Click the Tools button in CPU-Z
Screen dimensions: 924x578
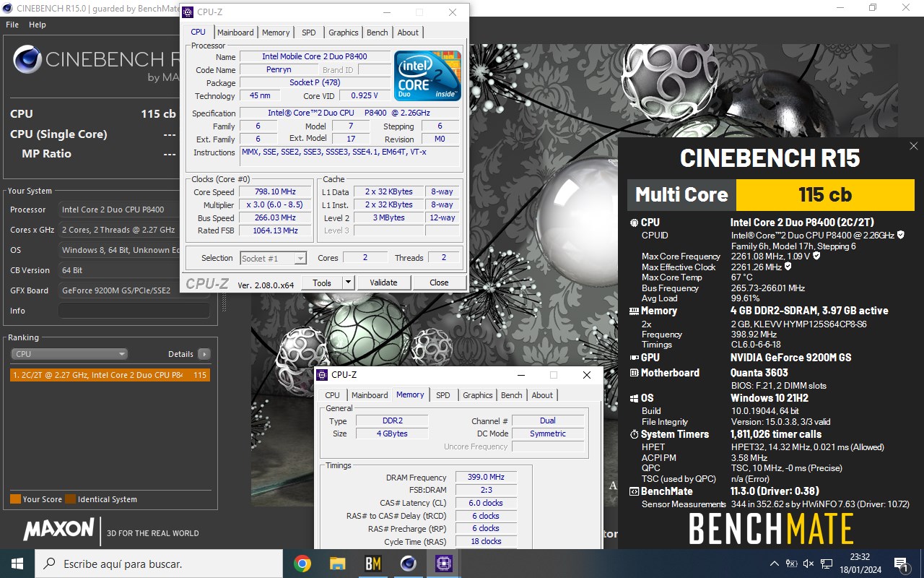tap(322, 282)
